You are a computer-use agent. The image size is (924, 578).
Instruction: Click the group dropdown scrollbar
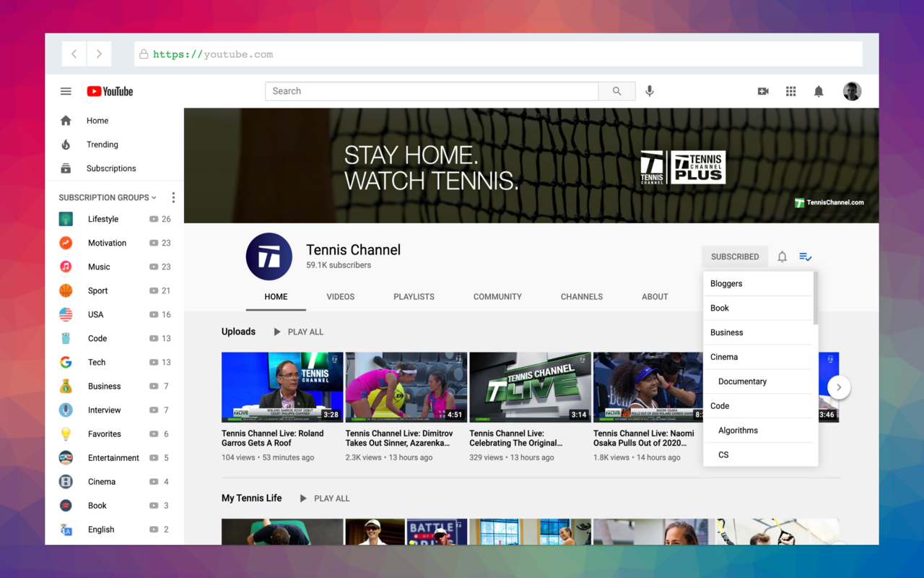815,298
